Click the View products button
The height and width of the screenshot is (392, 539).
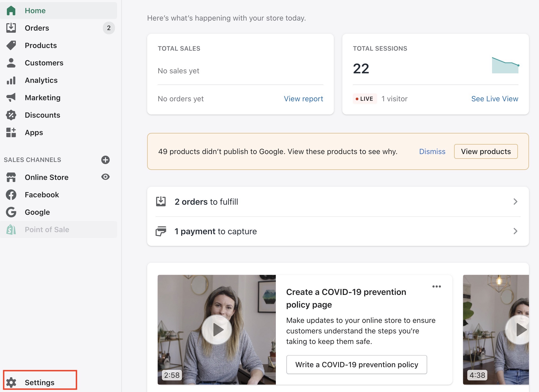pos(486,151)
